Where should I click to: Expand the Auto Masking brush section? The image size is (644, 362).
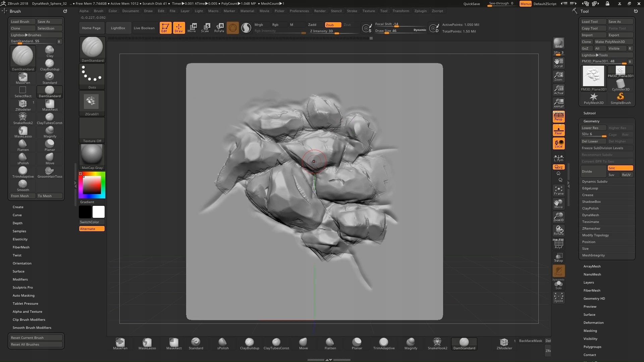point(23,296)
